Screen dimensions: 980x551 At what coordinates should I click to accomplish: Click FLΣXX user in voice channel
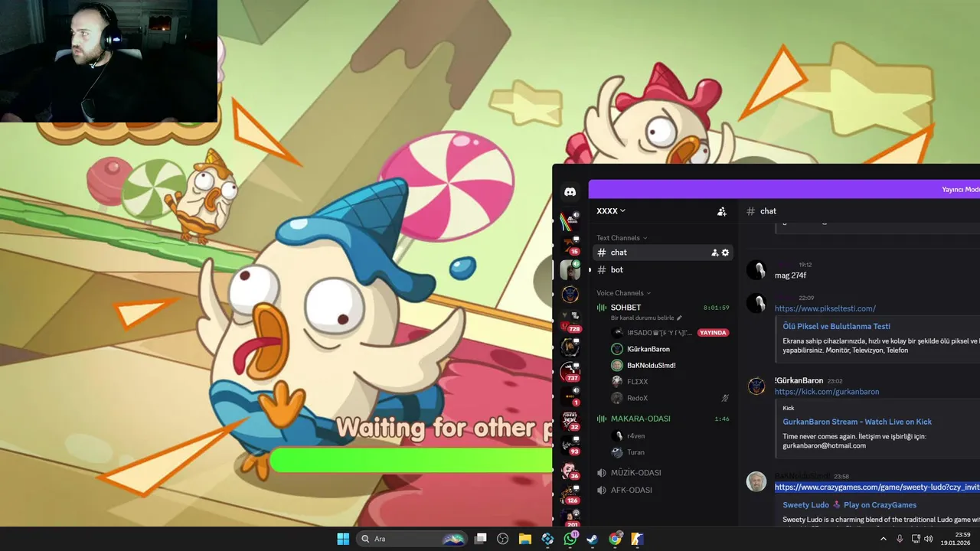point(637,381)
